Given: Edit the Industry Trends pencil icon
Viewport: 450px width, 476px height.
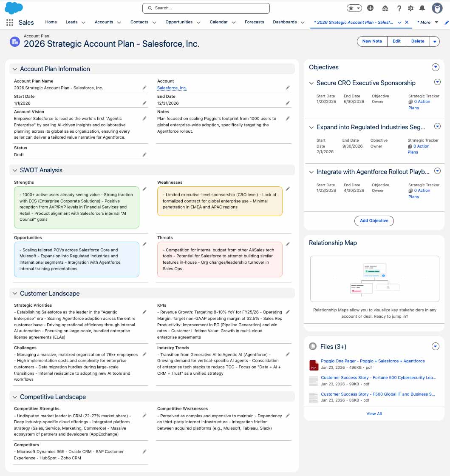Looking at the screenshot, I should [288, 354].
